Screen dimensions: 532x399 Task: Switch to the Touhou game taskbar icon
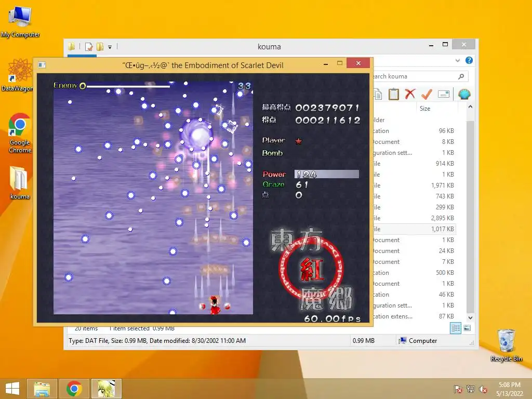click(106, 389)
